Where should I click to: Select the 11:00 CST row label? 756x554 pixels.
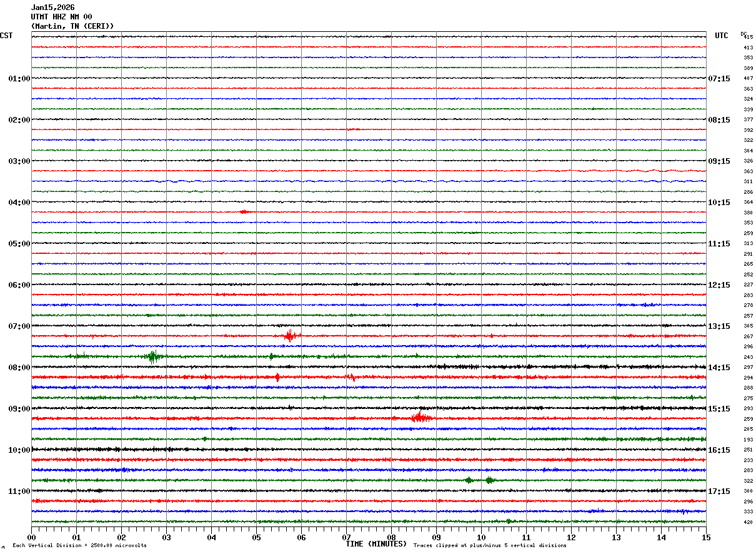pos(19,491)
